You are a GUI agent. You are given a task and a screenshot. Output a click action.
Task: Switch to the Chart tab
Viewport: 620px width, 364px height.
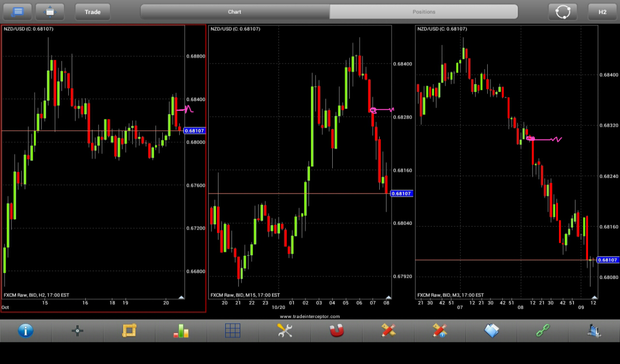point(235,11)
